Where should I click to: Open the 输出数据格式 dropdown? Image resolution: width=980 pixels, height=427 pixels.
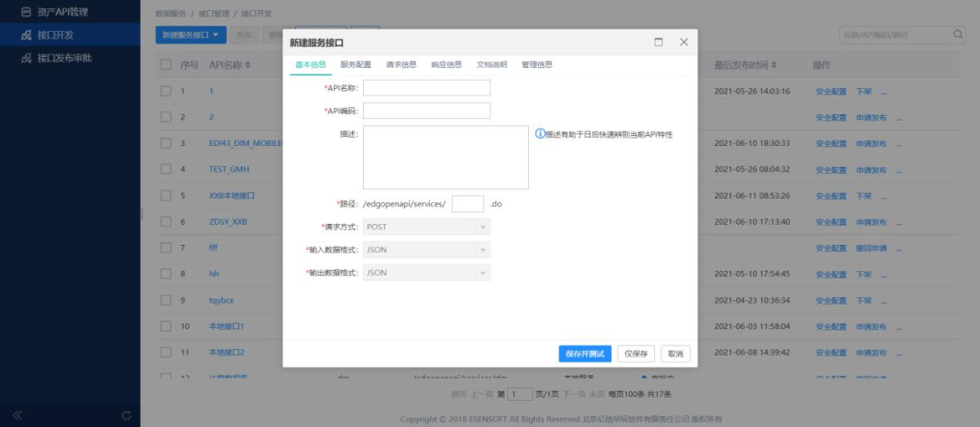point(426,273)
